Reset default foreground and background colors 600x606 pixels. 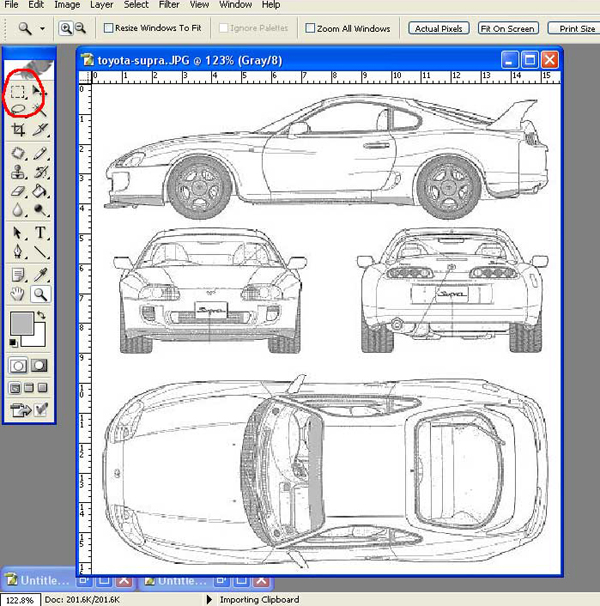click(x=13, y=343)
